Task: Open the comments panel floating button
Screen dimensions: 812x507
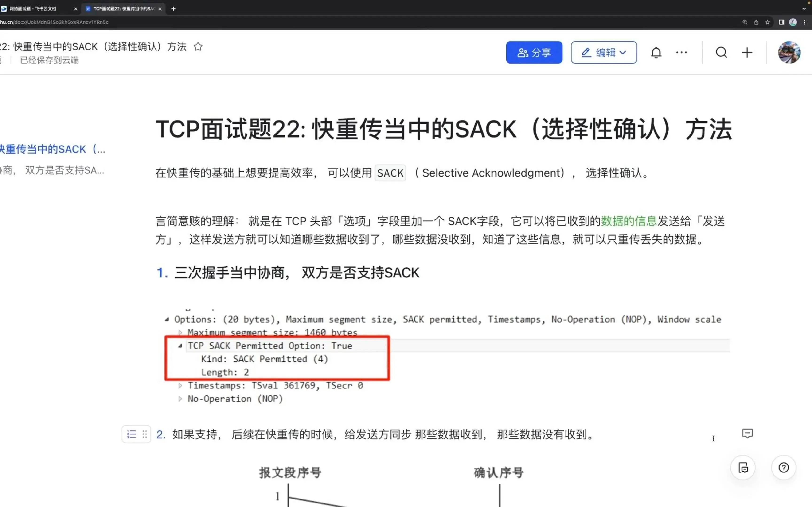Action: click(x=743, y=467)
